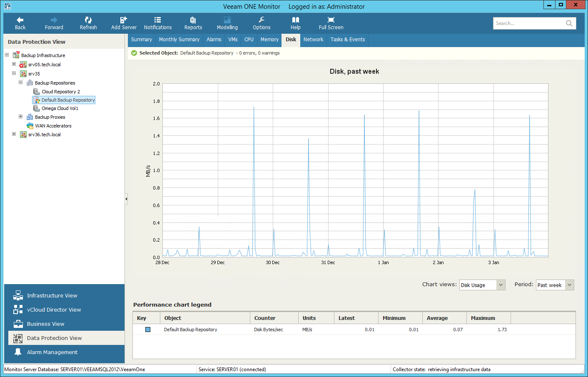Collapse the Backup Infrastructure tree node
588x377 pixels.
tap(7, 55)
